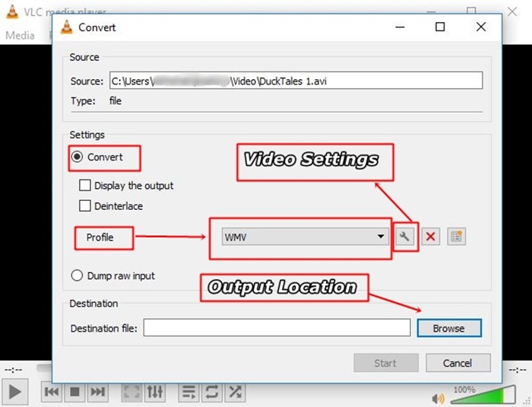Click the Start button
The width and height of the screenshot is (532, 407).
coord(386,363)
